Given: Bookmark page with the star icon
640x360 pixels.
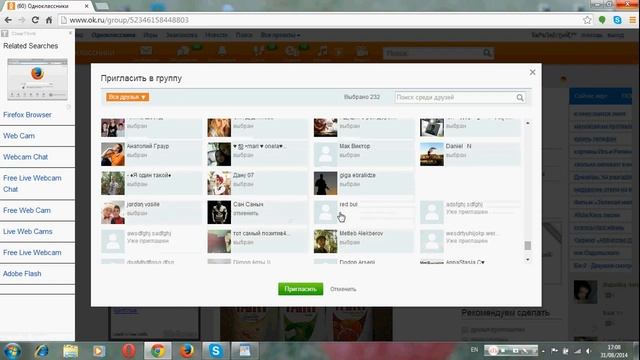Looking at the screenshot, I should point(587,20).
